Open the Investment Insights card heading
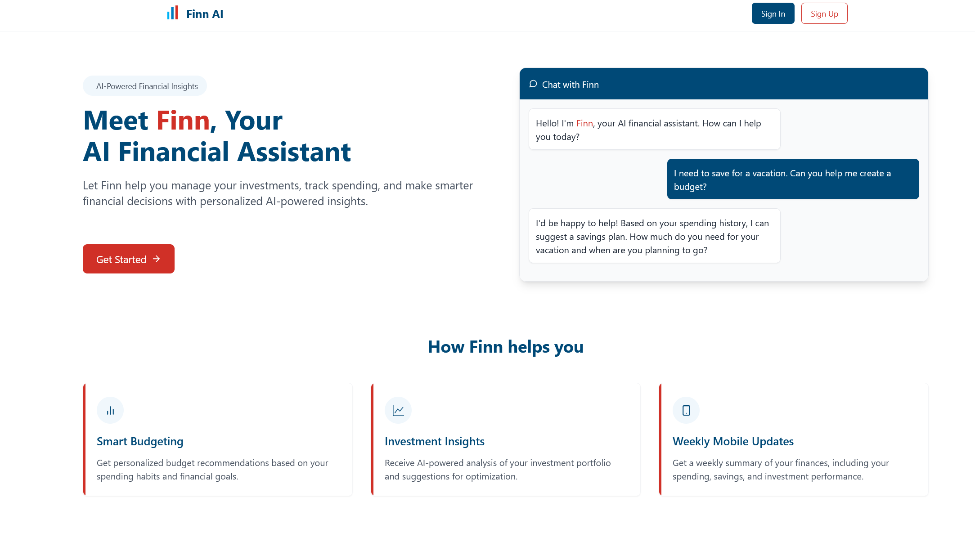Screen dimensions: 975x560 click(434, 441)
